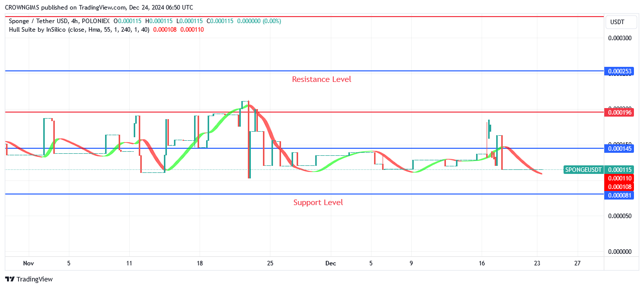Click the Dec date on the time axis
644x288 pixels.
[330, 263]
